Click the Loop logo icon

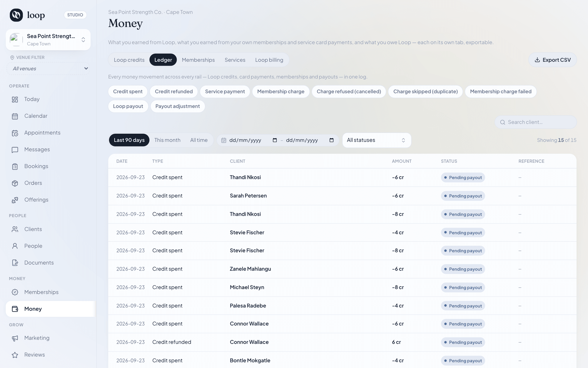tap(16, 15)
